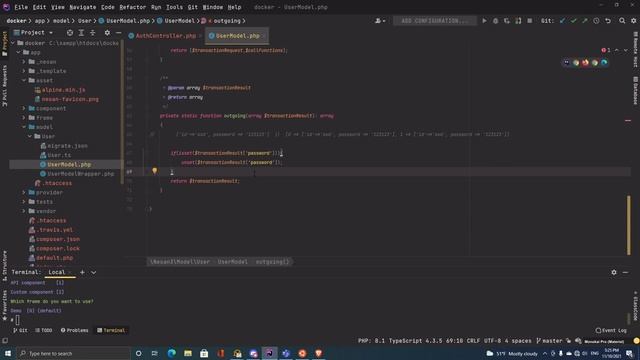640x360 pixels.
Task: Show Git history using the clock icon
Action: tap(596, 21)
